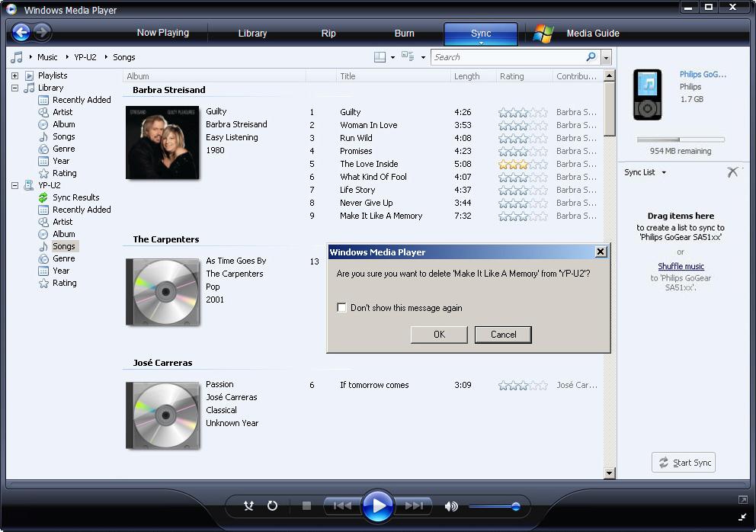The image size is (756, 532).
Task: Adjust the volume slider
Action: click(x=493, y=506)
